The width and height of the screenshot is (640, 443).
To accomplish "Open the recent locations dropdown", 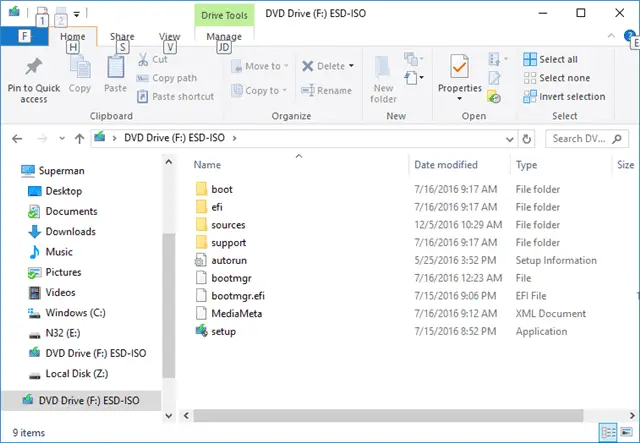I will (x=62, y=139).
